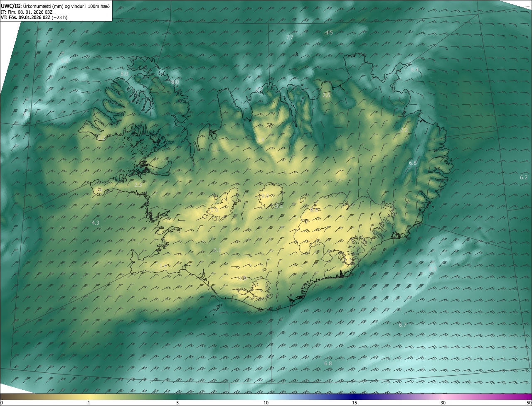Click the 6.2 value label
The image size is (532, 406).
click(x=524, y=178)
